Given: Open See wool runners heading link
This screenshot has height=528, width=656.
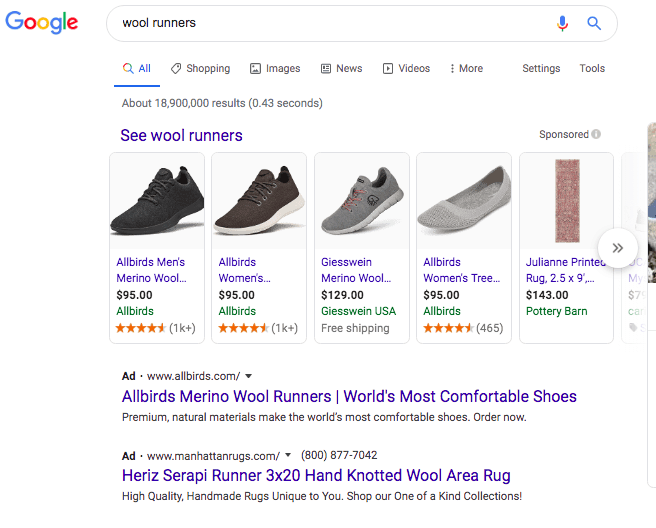Looking at the screenshot, I should pyautogui.click(x=181, y=136).
